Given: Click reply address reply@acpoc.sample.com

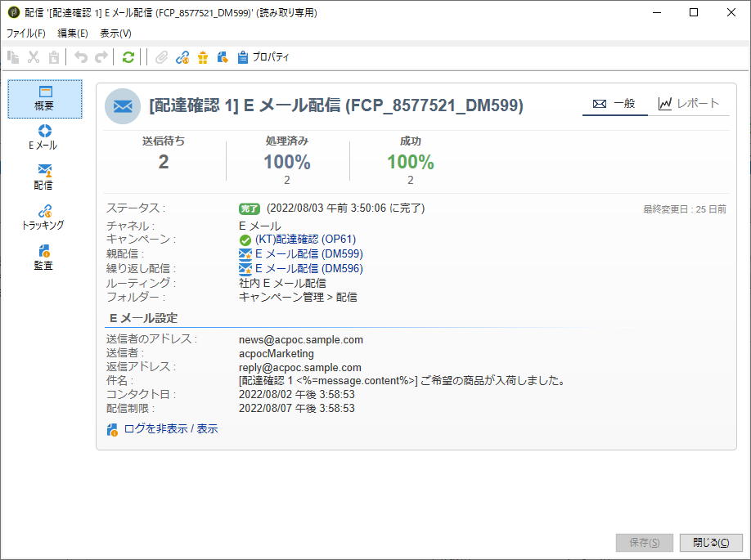Looking at the screenshot, I should point(299,368).
